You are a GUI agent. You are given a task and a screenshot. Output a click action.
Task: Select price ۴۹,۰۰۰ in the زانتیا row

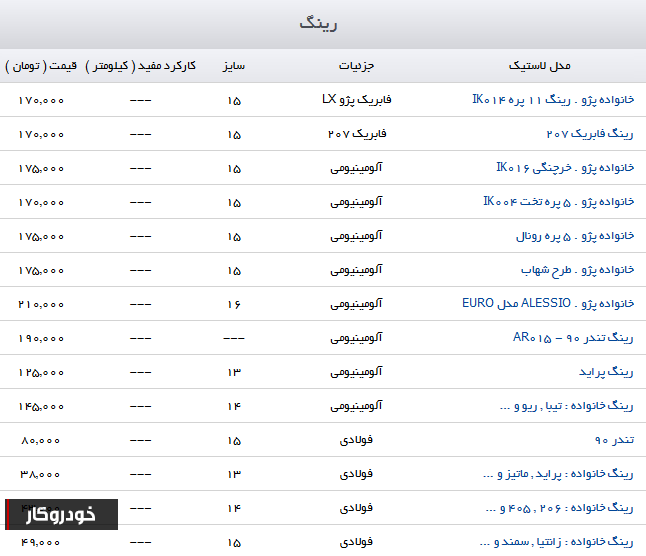(40, 542)
